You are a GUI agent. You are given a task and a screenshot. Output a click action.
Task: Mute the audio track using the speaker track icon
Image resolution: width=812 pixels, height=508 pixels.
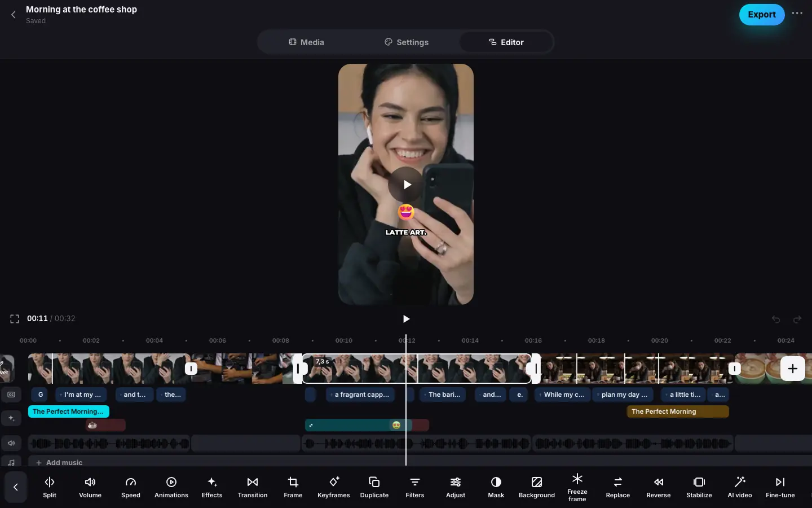click(x=11, y=443)
